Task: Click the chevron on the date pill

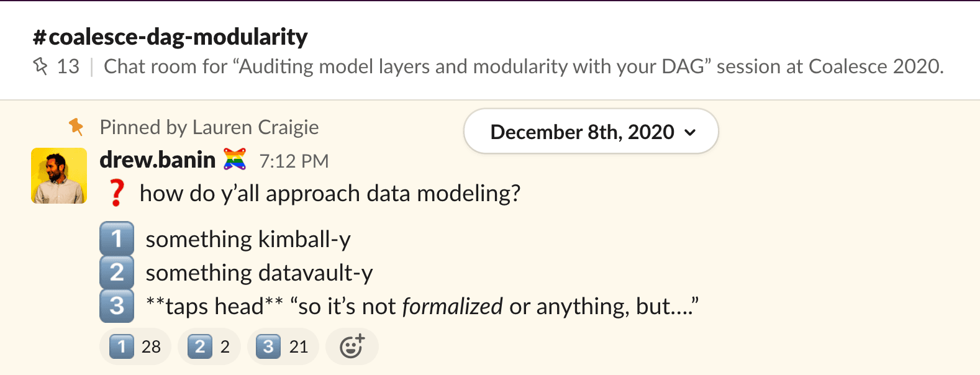Action: [690, 132]
